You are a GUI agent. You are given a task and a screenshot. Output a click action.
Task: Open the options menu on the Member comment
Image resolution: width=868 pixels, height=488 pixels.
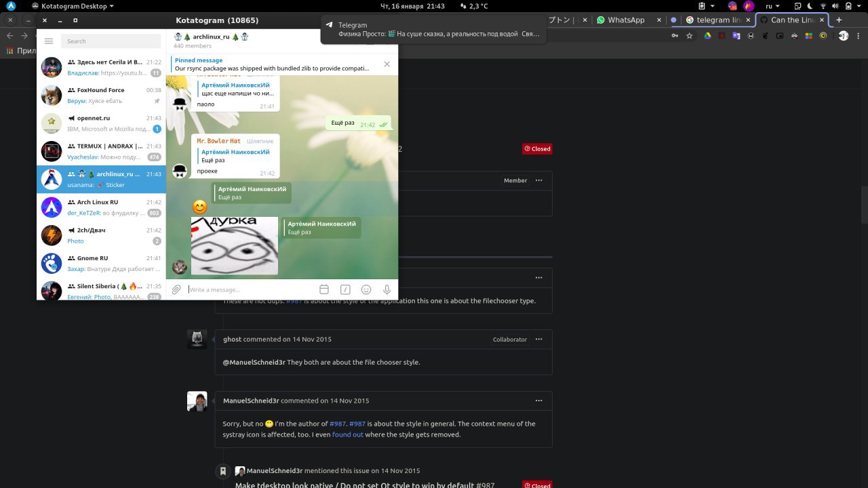tap(539, 180)
